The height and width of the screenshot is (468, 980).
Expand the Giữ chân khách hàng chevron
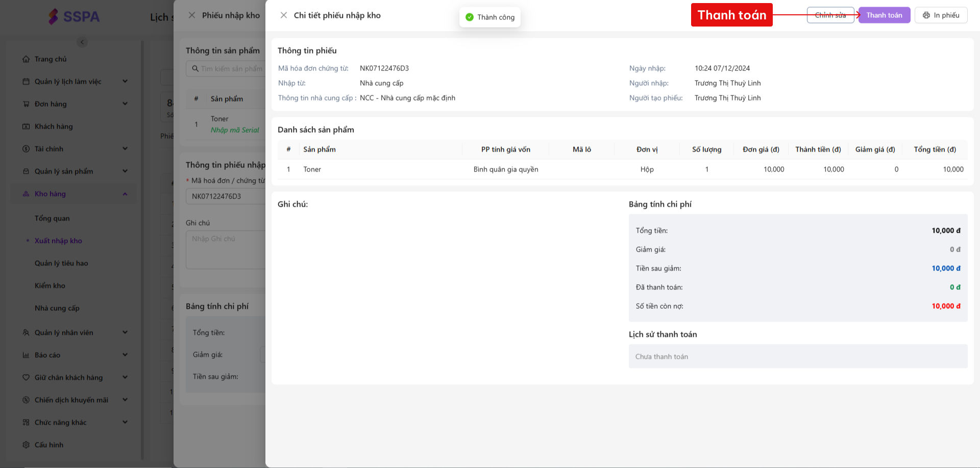(x=125, y=378)
